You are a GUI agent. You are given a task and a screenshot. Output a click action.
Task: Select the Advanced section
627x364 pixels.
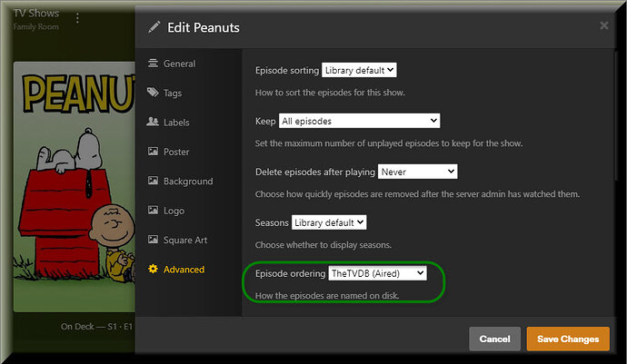pos(184,270)
